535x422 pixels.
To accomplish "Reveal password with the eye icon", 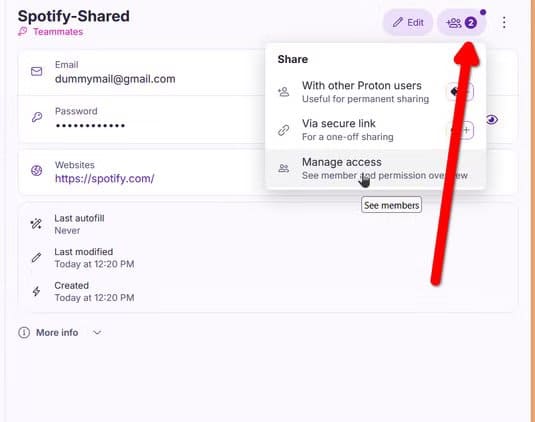I will pyautogui.click(x=492, y=120).
